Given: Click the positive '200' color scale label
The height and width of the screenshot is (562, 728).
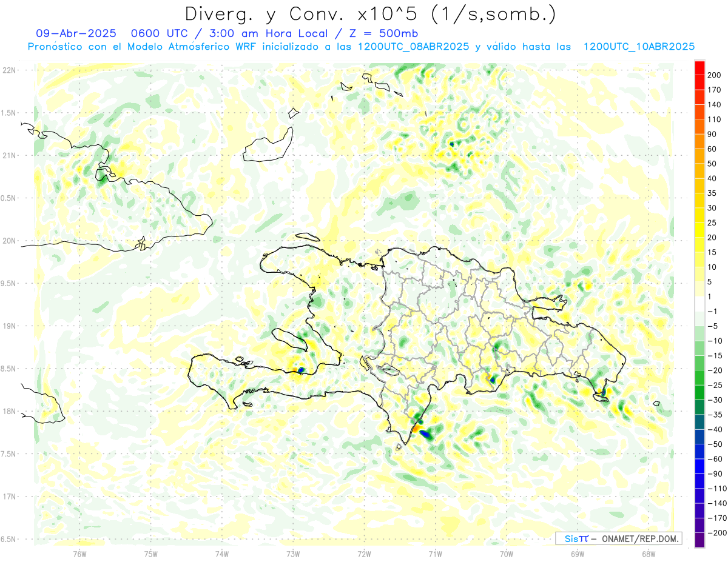Looking at the screenshot, I should click(714, 75).
